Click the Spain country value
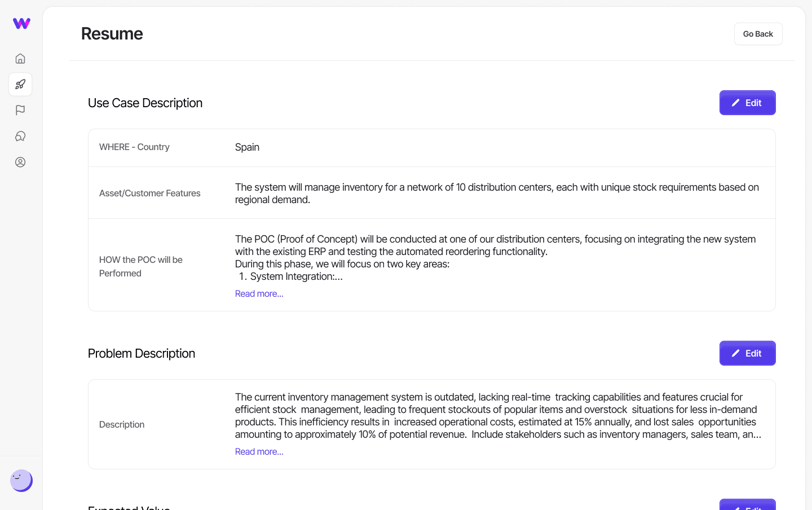 [247, 147]
